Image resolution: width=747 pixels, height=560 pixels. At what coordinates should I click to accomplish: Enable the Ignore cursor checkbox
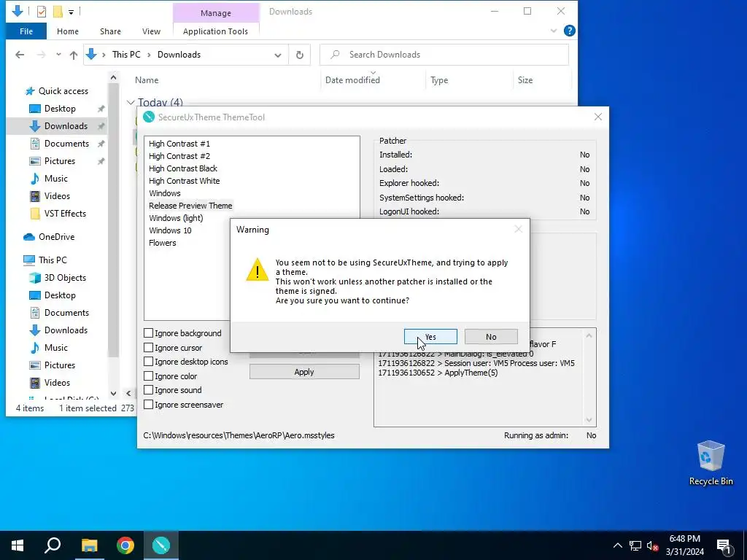point(148,348)
